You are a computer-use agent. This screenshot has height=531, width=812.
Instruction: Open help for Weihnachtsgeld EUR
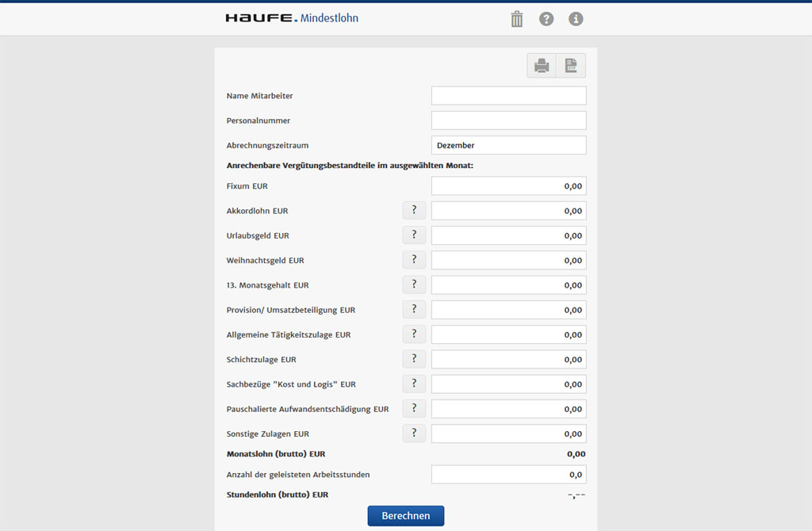414,260
